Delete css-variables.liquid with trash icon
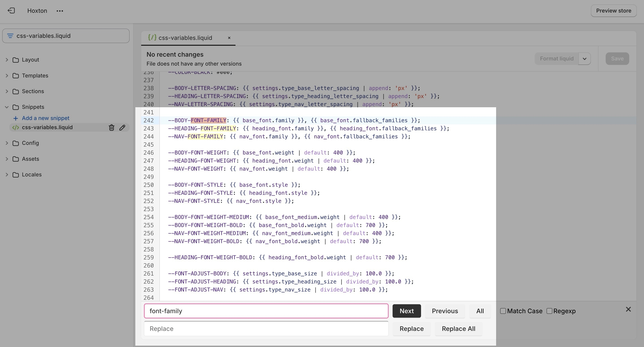 click(x=112, y=127)
